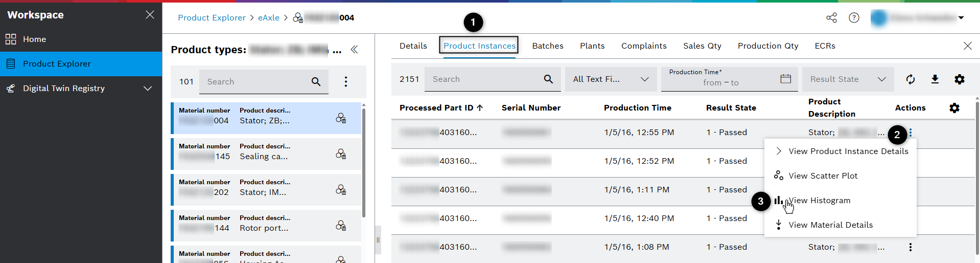This screenshot has width=980, height=263.
Task: Close the product detail panel
Action: click(x=968, y=46)
